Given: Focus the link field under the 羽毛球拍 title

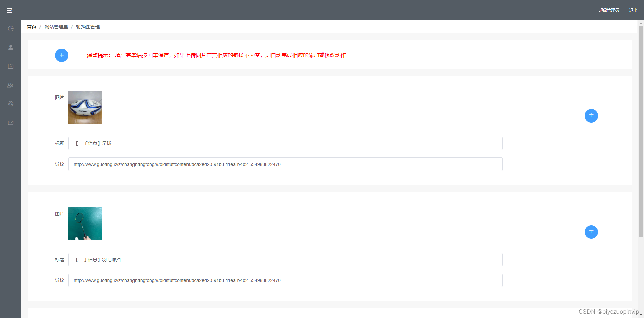Looking at the screenshot, I should 285,280.
